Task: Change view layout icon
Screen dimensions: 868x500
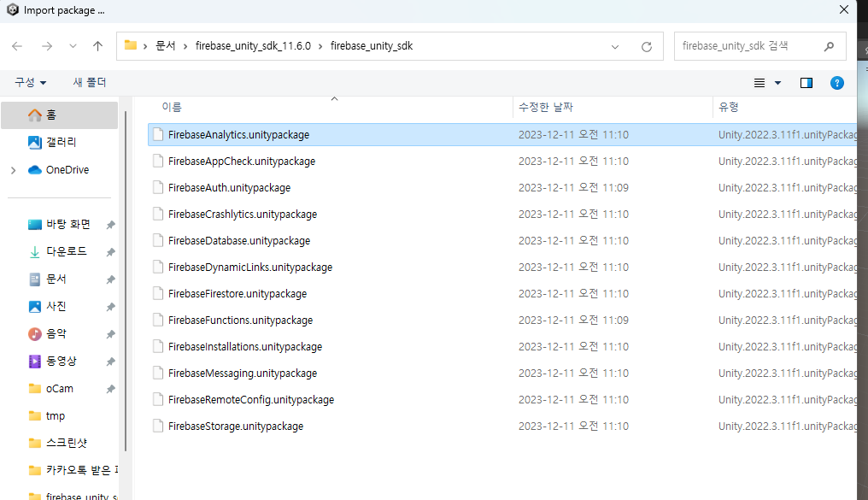Action: 759,83
